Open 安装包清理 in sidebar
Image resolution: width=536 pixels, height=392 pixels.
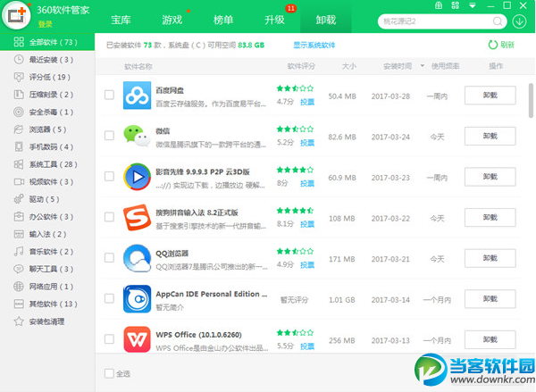pyautogui.click(x=47, y=321)
